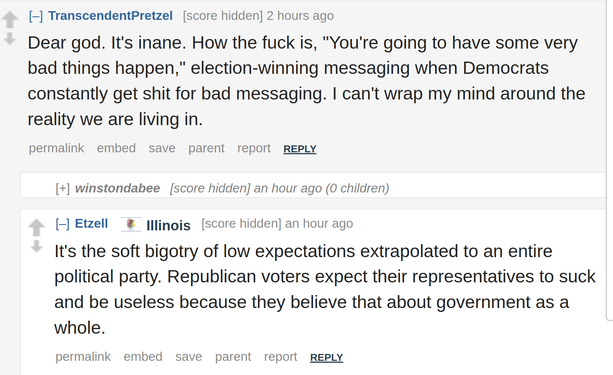Collapse TranscendentPretzel's comment thread
Screen dimensions: 613x375
tap(36, 16)
